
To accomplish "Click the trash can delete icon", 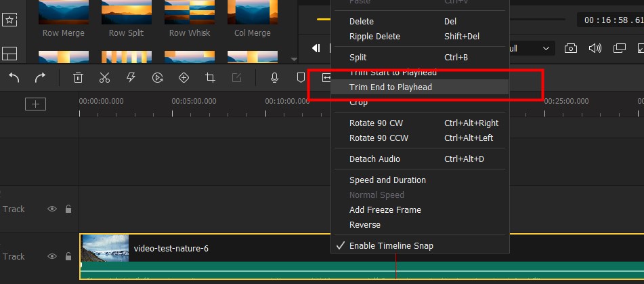I will tap(78, 78).
